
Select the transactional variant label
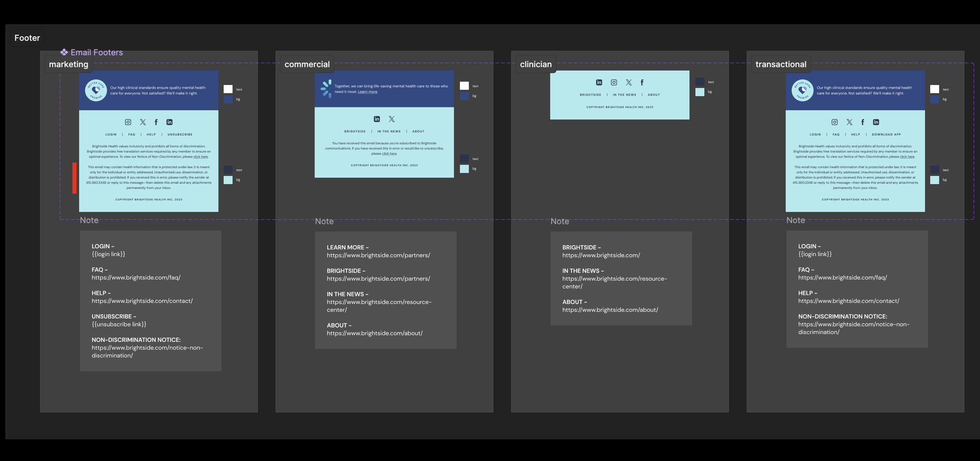(x=780, y=64)
